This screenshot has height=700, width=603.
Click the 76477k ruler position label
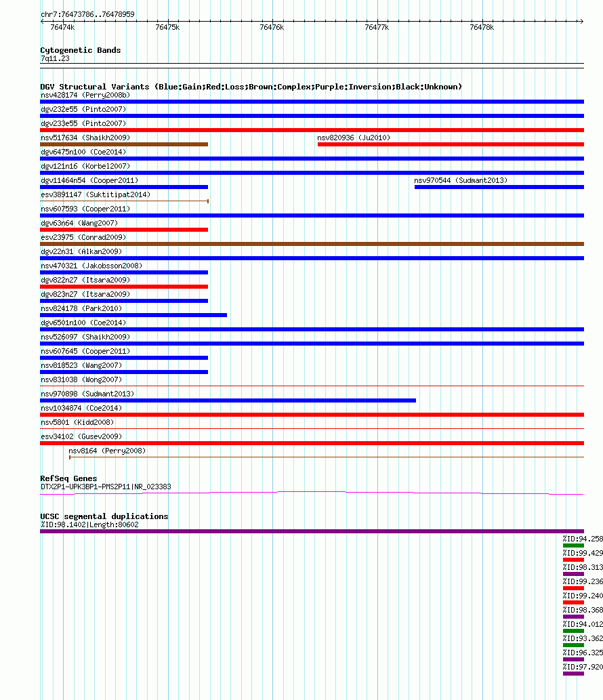377,27
